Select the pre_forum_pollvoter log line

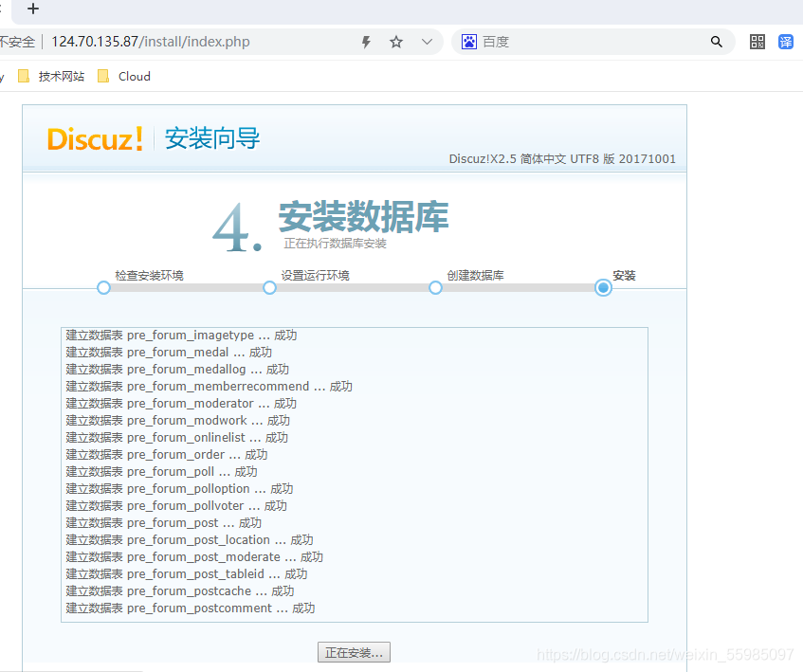coord(176,506)
